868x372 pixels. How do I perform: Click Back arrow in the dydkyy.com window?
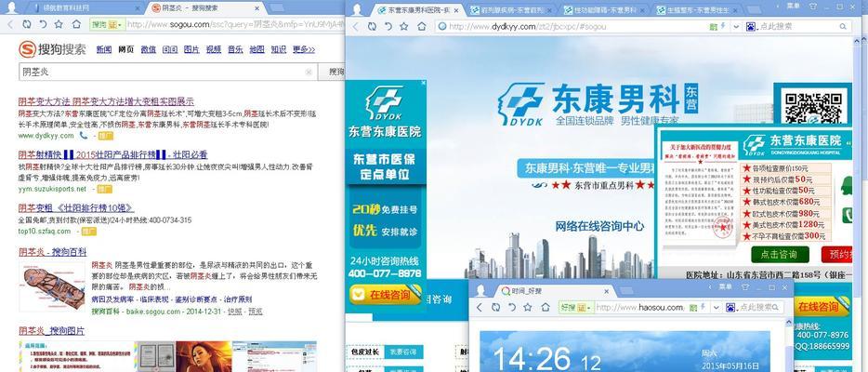click(355, 26)
